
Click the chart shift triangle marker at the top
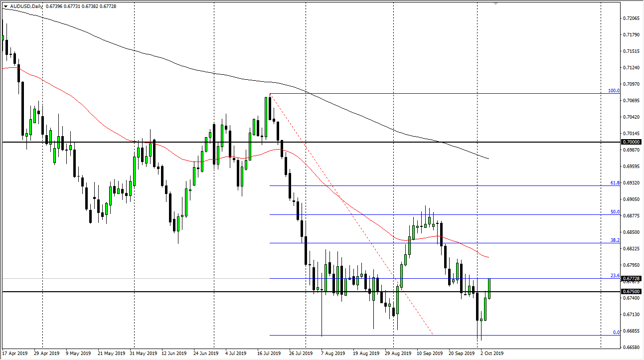[x=495, y=3]
